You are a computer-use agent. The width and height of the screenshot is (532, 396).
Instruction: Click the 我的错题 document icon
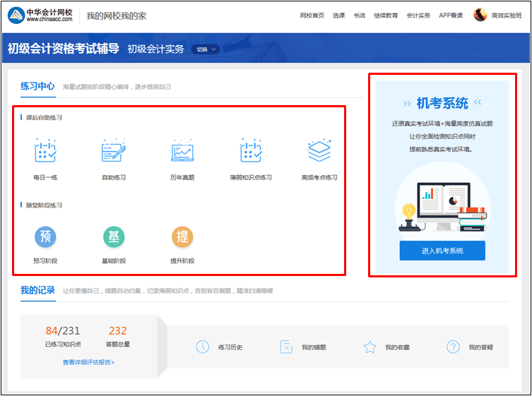(286, 347)
